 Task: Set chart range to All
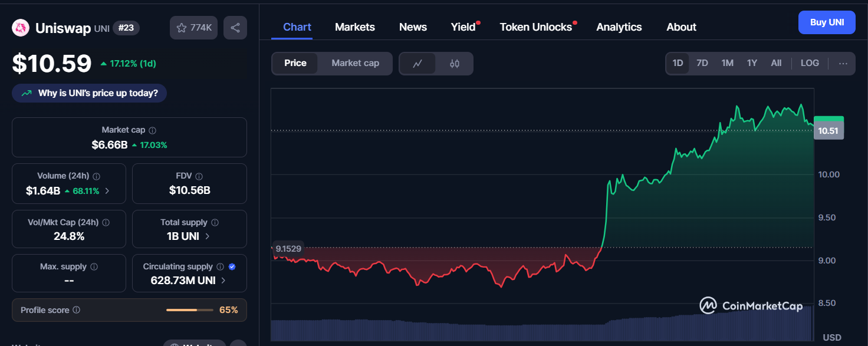pos(776,63)
